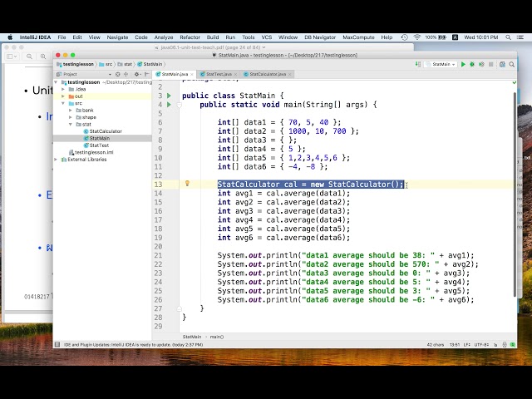The height and width of the screenshot is (399, 532).
Task: Click Scroll from Source target icon
Action: (x=118, y=74)
